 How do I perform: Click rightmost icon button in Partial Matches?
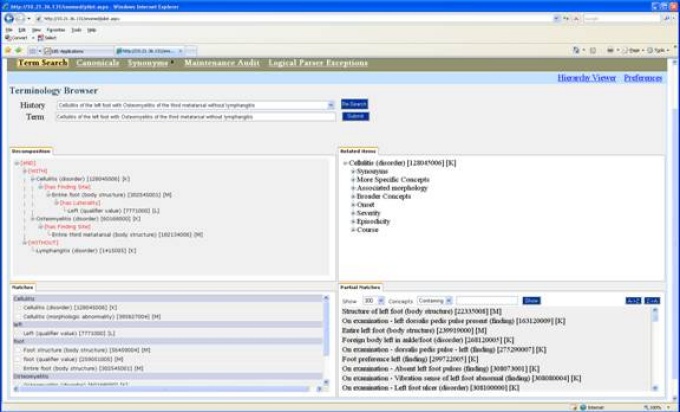(x=652, y=300)
